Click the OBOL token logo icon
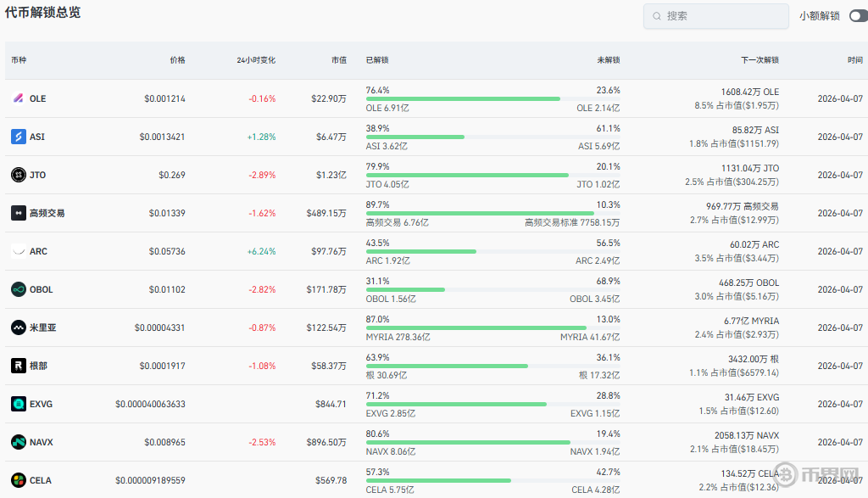The image size is (868, 498). tap(19, 289)
